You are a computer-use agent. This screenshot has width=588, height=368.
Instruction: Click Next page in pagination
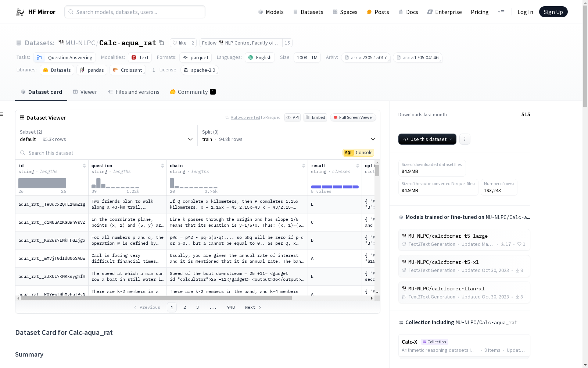[253, 307]
